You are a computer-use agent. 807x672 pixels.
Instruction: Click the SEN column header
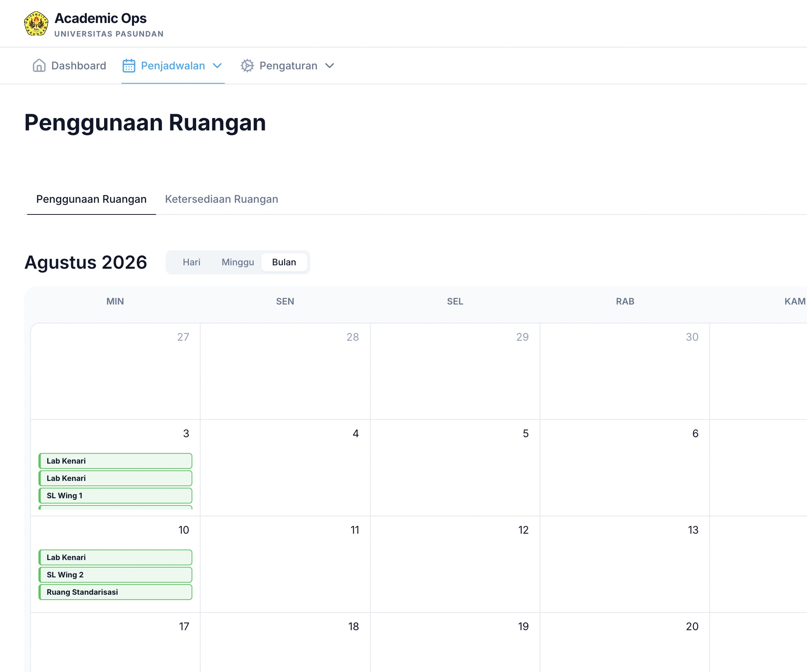[x=285, y=302]
